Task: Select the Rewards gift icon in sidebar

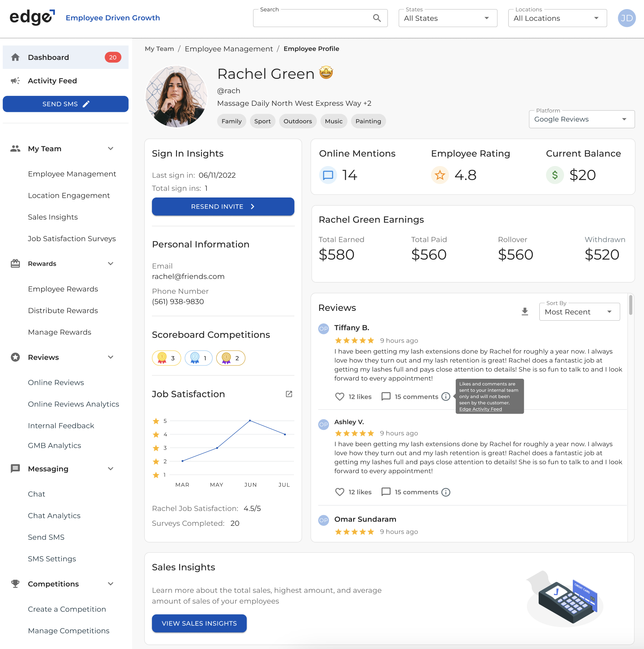Action: (x=15, y=263)
